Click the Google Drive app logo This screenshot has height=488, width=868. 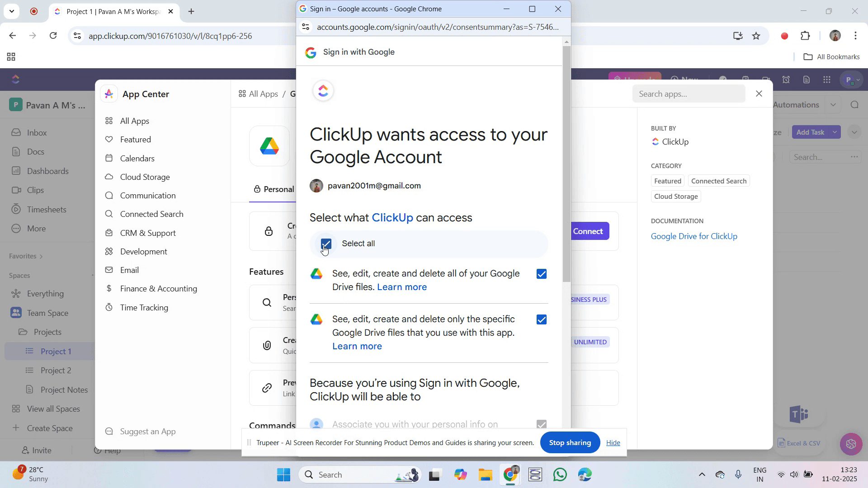[x=269, y=146]
